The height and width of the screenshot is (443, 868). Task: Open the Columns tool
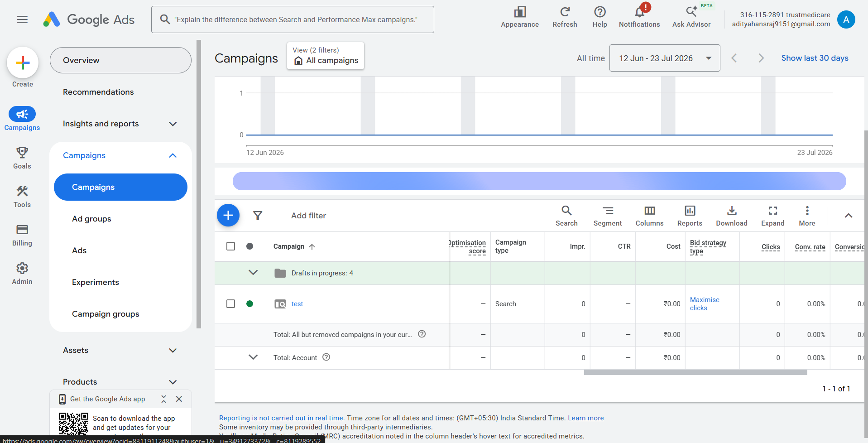click(649, 216)
